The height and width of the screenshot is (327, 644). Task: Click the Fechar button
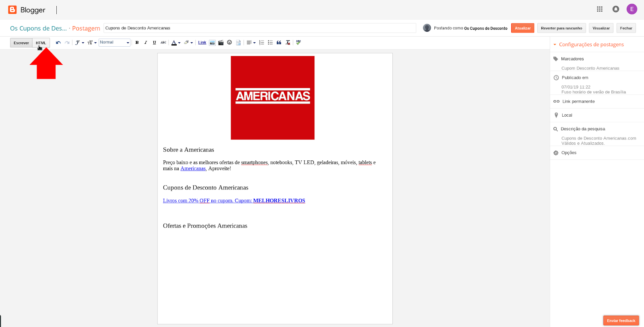click(626, 28)
